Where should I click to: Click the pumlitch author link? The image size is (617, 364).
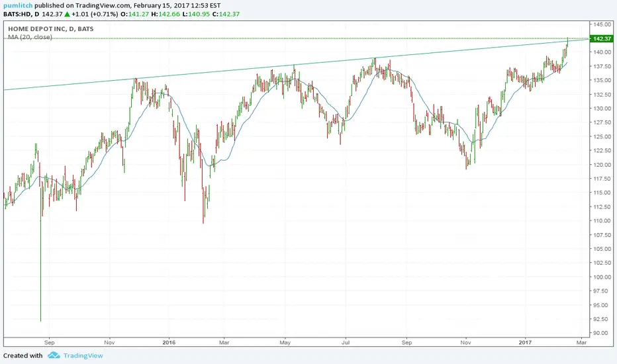18,5
